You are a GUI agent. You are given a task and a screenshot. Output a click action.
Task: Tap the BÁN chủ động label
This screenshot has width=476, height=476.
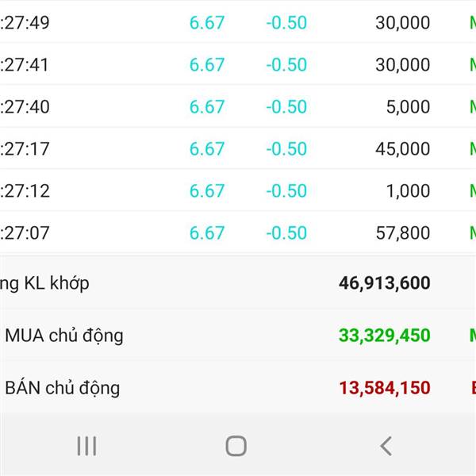pyautogui.click(x=62, y=388)
